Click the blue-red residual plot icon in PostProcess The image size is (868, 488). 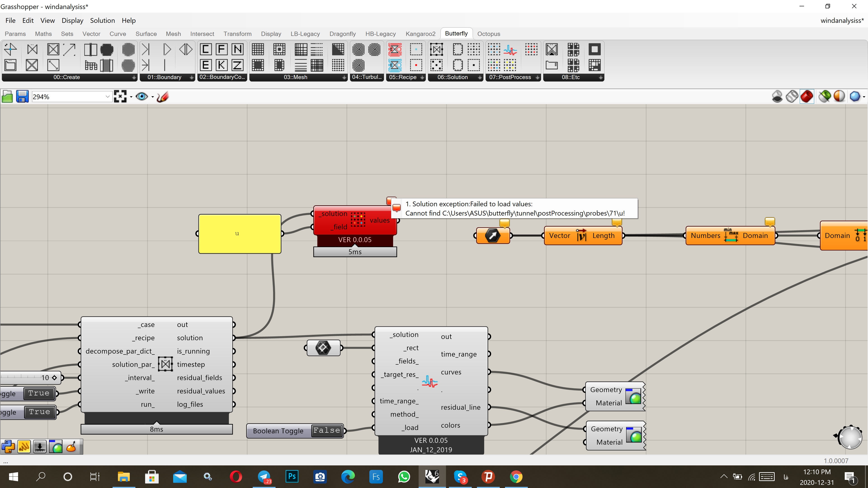coord(510,50)
